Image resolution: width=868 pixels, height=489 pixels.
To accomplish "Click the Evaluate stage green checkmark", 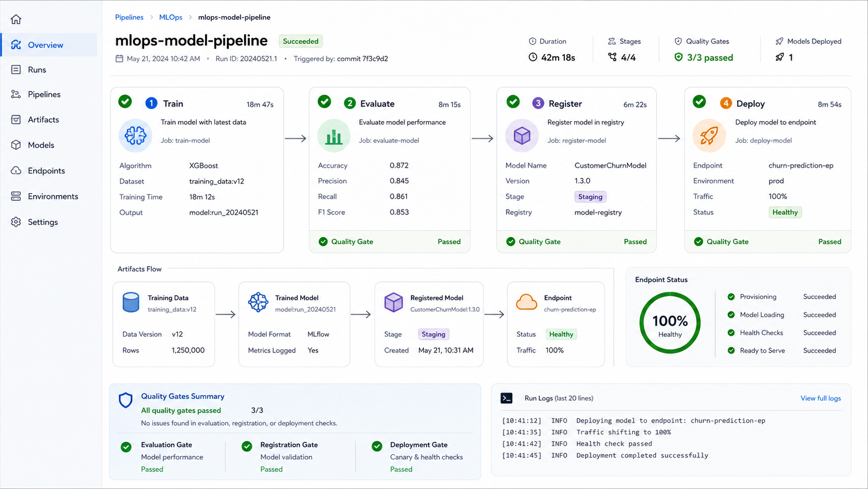I will [x=324, y=101].
